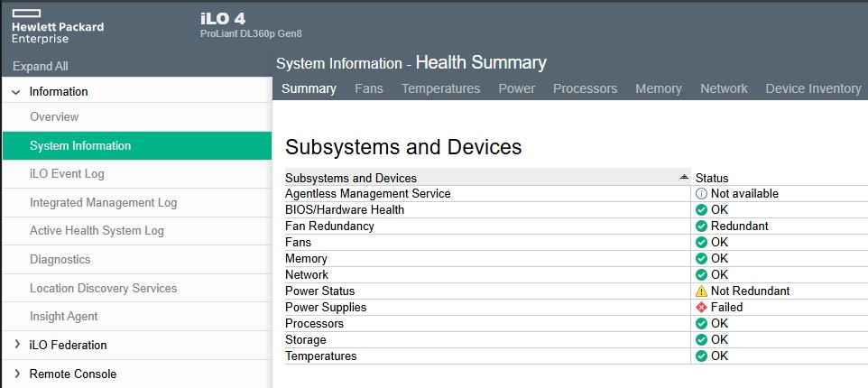Click the Network row label in the table
This screenshot has width=868, height=388.
pyautogui.click(x=306, y=274)
